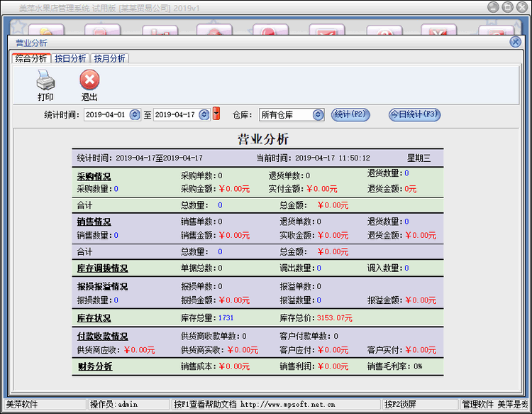Click the 星期三 weekday text
This screenshot has height=414, width=532.
pyautogui.click(x=419, y=158)
